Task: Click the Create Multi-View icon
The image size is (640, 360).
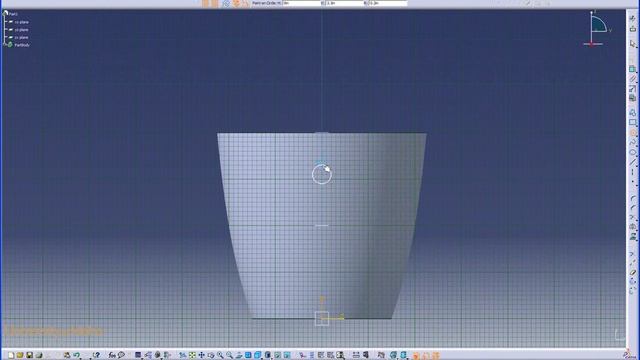Action: (x=248, y=355)
